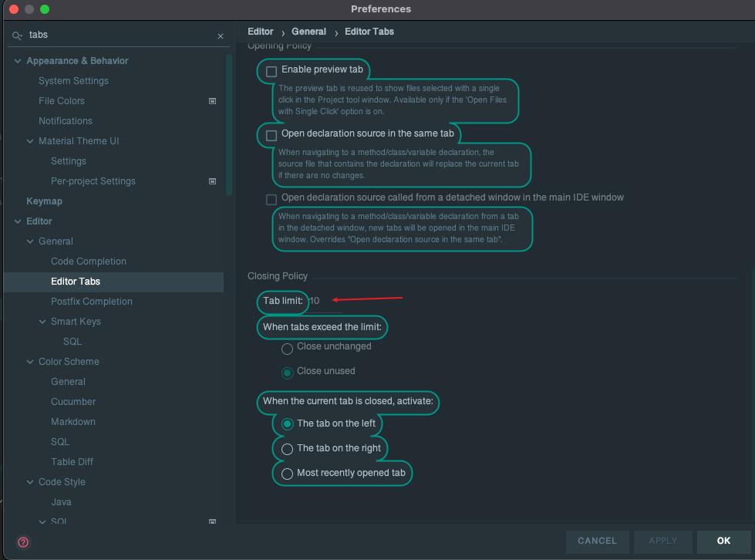Check Open declaration source in same tab
This screenshot has width=755, height=560.
click(271, 135)
